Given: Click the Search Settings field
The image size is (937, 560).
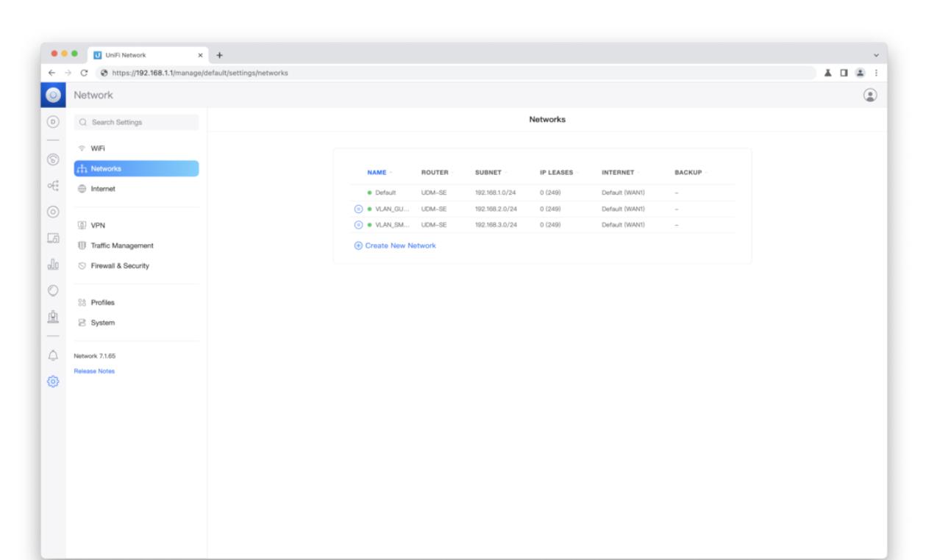Looking at the screenshot, I should (x=136, y=122).
